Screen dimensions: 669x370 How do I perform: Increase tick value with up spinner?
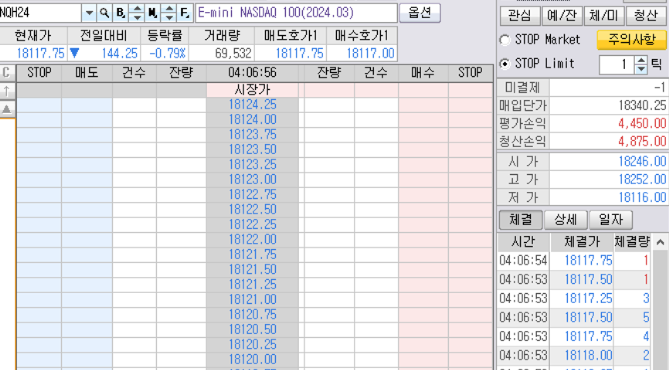[641, 60]
